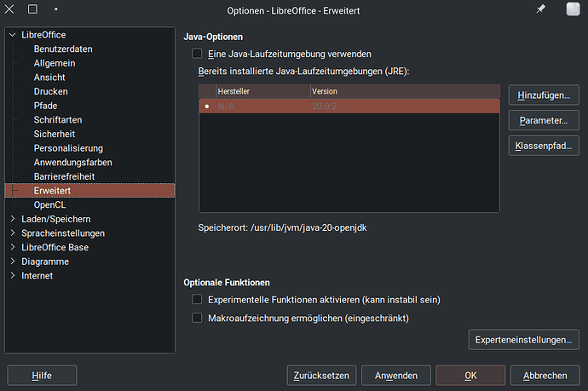
Task: Open Experteneinstellungen...
Action: [523, 340]
